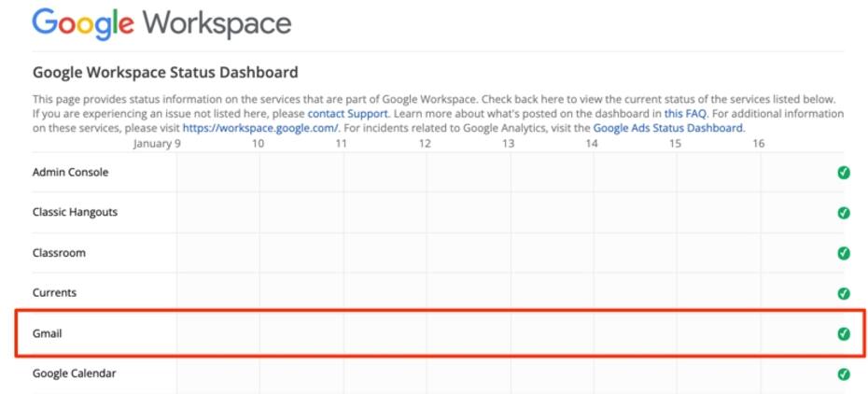Select the Currents row label
Viewport: 868px width, 394px height.
pyautogui.click(x=54, y=293)
